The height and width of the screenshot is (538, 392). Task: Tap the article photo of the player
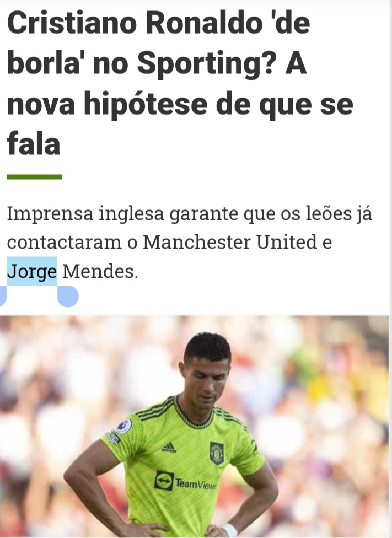click(x=194, y=427)
